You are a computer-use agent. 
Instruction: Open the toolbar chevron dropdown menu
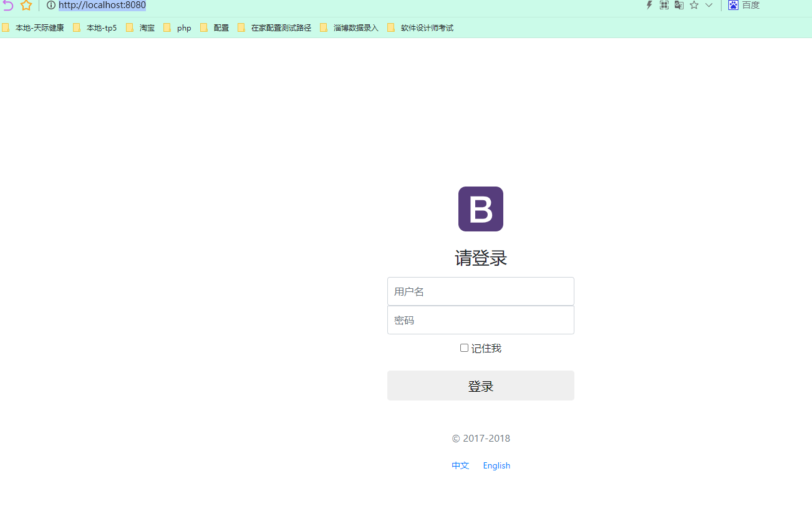pyautogui.click(x=708, y=5)
